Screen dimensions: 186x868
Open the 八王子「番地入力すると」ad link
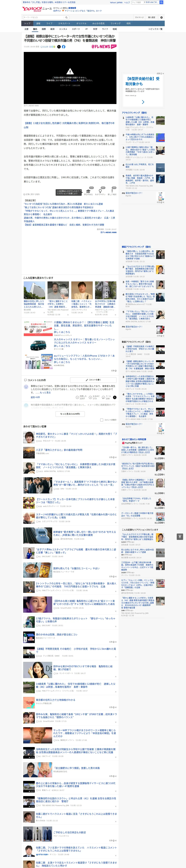click(59, 450)
